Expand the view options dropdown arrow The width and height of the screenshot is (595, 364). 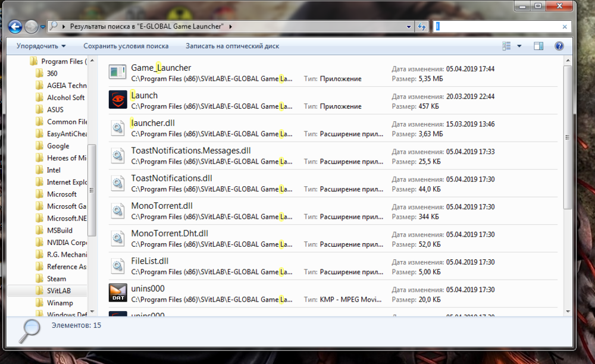(519, 46)
